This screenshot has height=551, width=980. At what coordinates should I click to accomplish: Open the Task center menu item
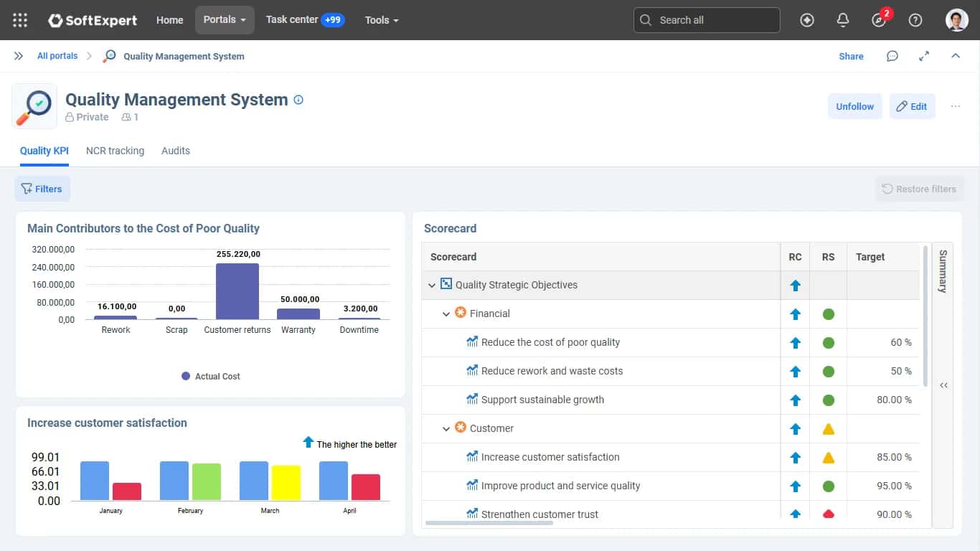coord(305,20)
